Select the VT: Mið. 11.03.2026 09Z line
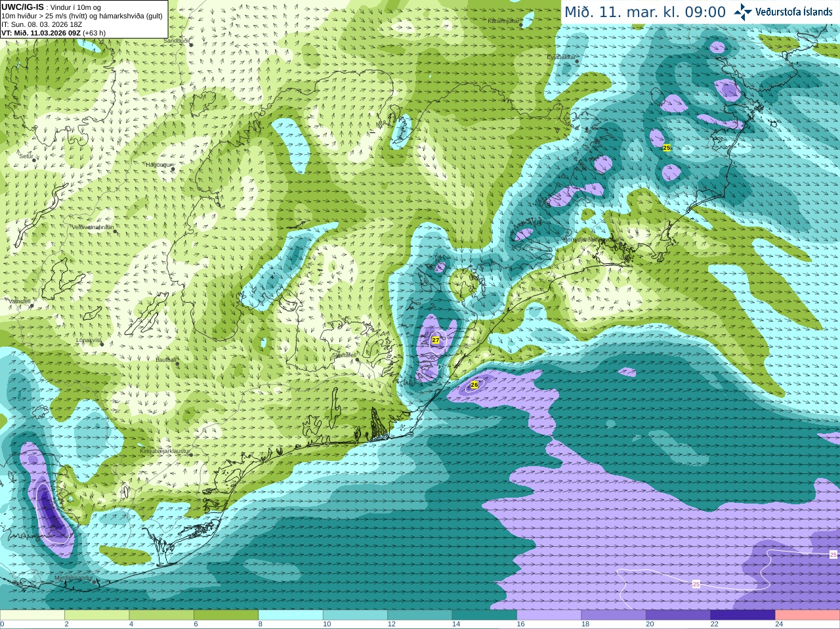840x629 pixels. [53, 33]
